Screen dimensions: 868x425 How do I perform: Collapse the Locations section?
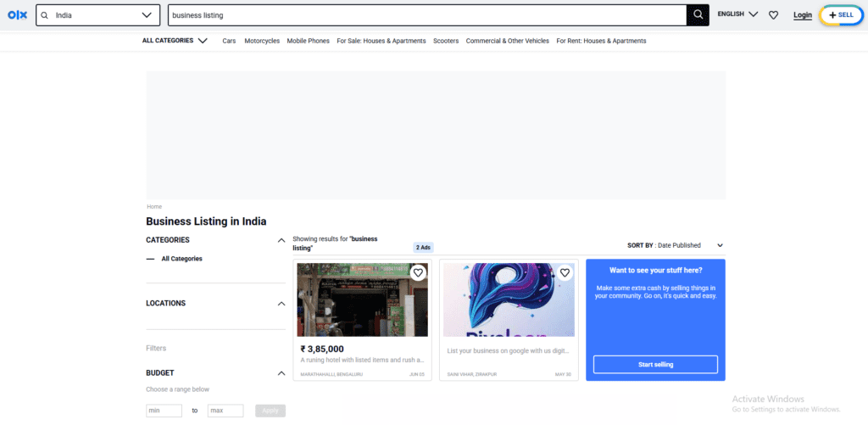pos(281,304)
